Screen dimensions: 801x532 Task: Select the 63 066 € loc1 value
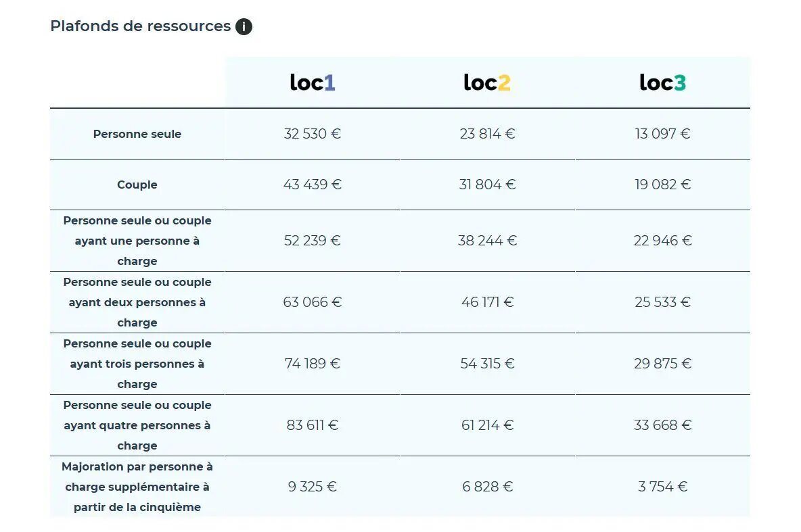point(312,302)
